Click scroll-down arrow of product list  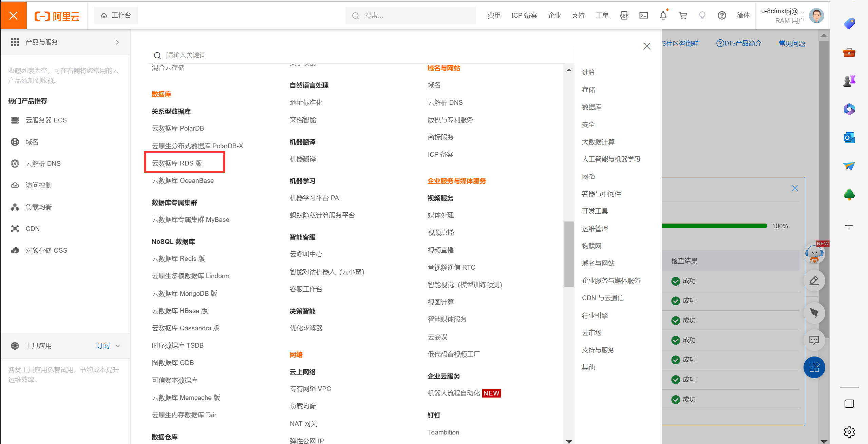click(x=569, y=441)
